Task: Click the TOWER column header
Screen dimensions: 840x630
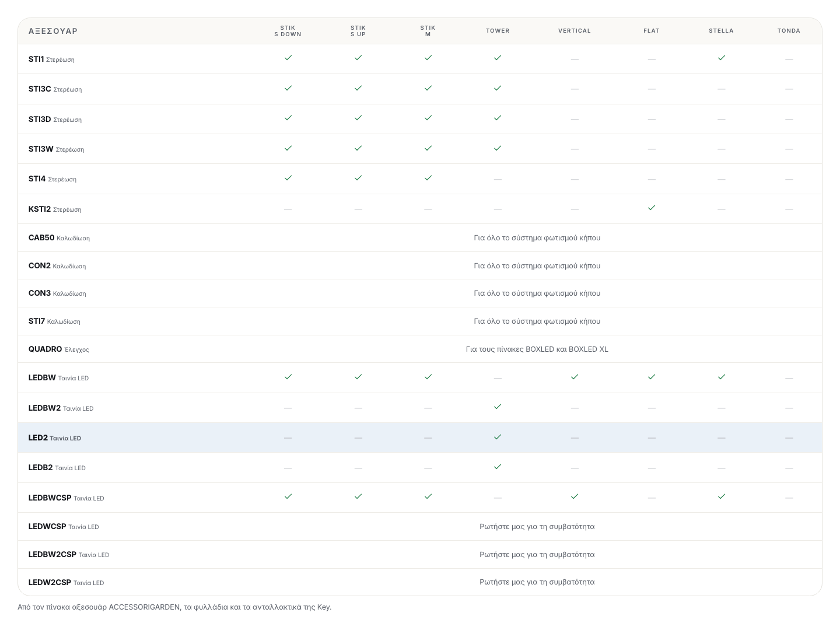Action: pos(498,31)
